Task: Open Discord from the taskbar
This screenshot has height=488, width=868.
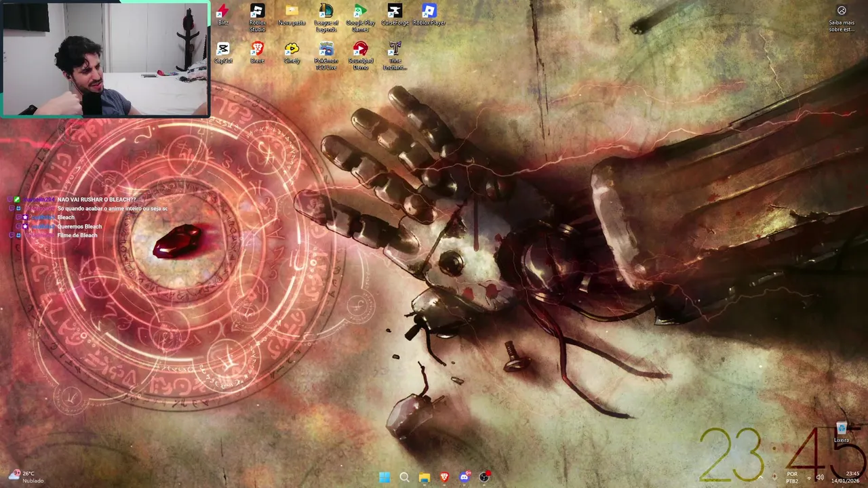Action: [465, 477]
